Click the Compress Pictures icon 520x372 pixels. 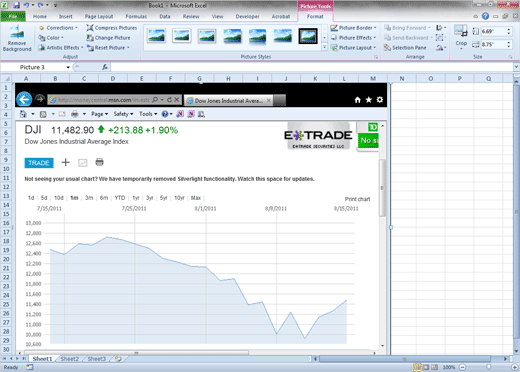pyautogui.click(x=90, y=28)
